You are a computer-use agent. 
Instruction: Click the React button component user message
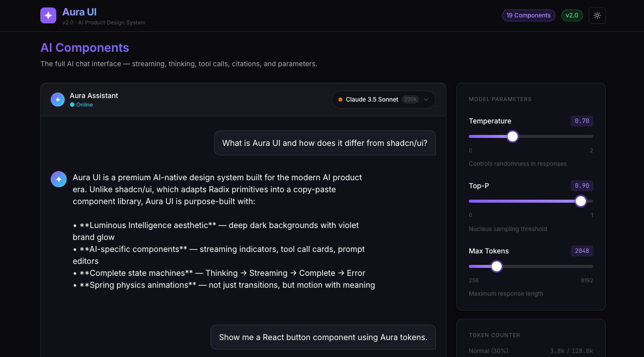point(323,337)
